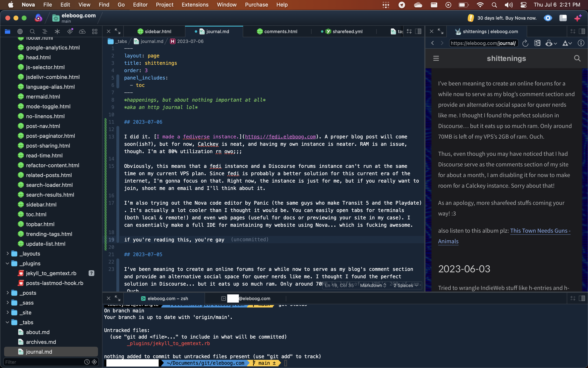Screen dimensions: 588x368
Task: Collapse the _plugins folder
Action: 7,263
